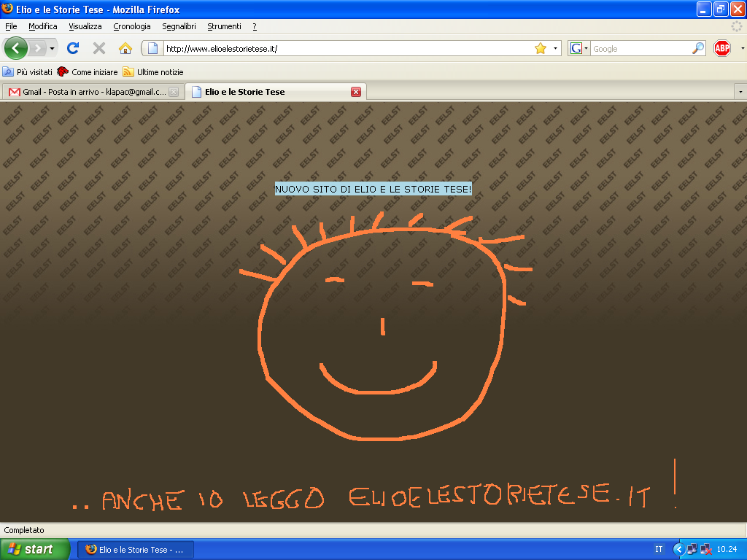The height and width of the screenshot is (560, 747).
Task: Go back to the previous page
Action: tap(16, 48)
